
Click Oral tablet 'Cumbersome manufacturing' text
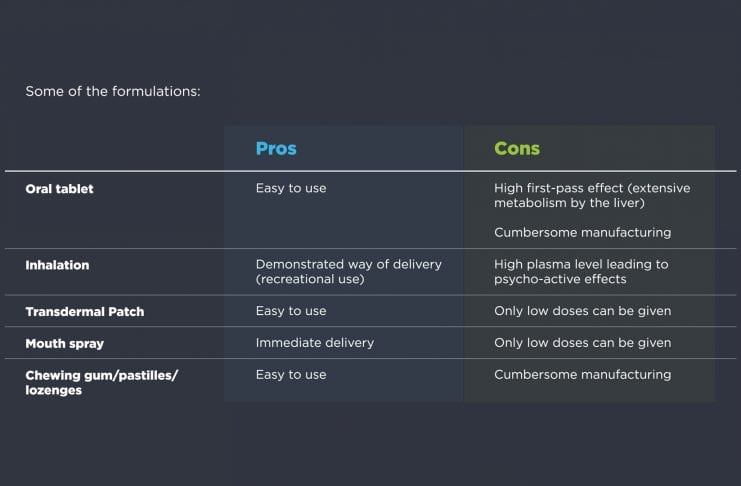click(x=582, y=232)
